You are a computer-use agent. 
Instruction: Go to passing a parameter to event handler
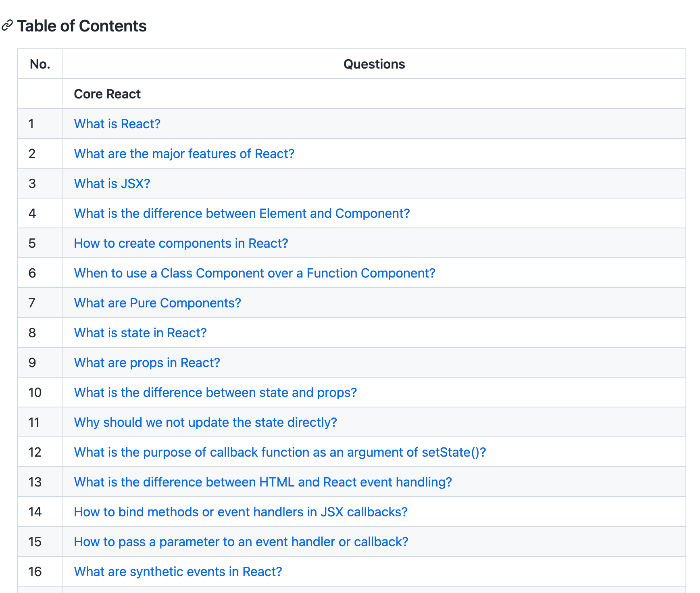tap(241, 542)
